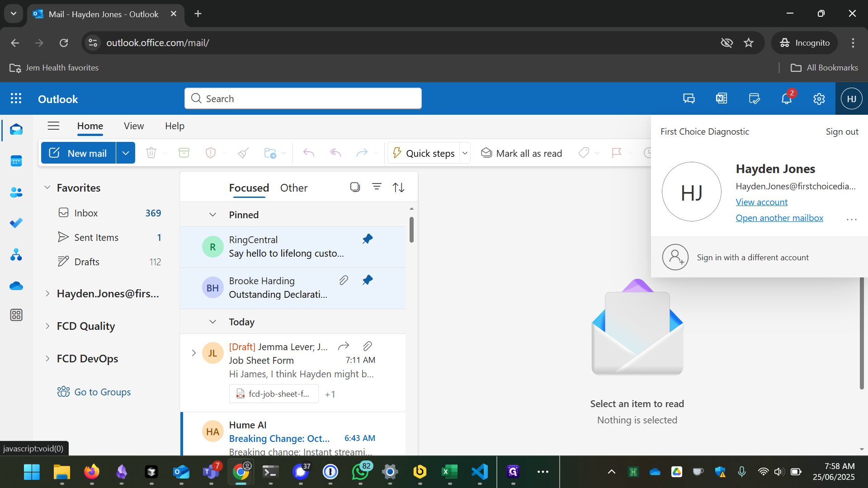This screenshot has height=488, width=868.
Task: Click the Reply all arrows in ribbon
Action: point(335,153)
